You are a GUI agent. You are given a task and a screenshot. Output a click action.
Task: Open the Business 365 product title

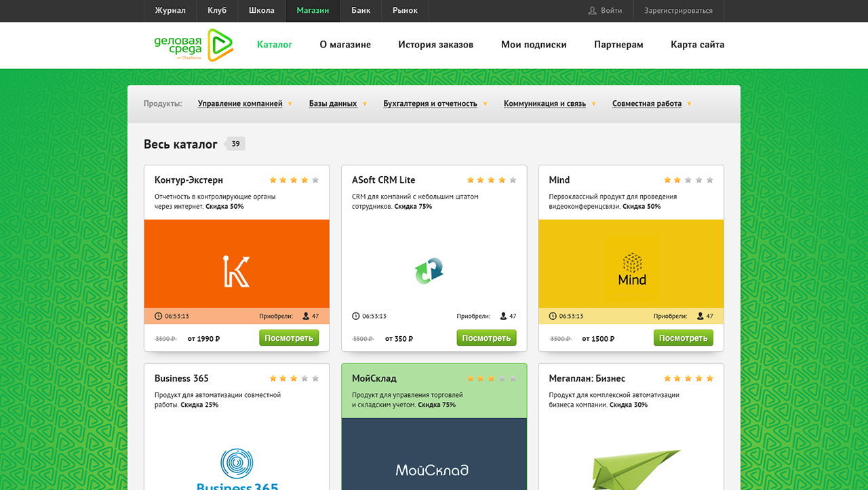pyautogui.click(x=182, y=378)
